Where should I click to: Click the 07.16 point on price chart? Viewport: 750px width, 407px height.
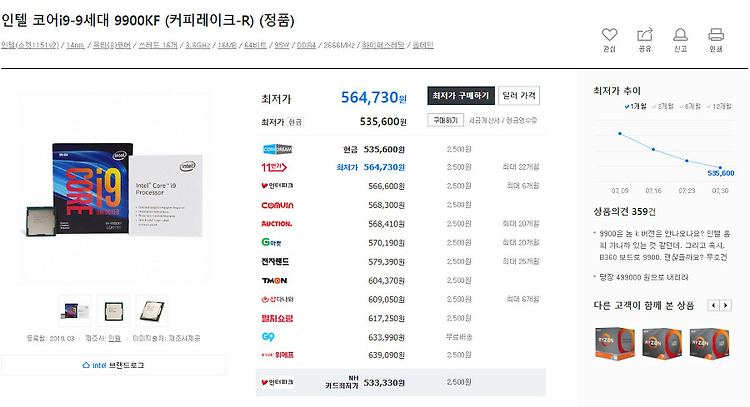[653, 150]
